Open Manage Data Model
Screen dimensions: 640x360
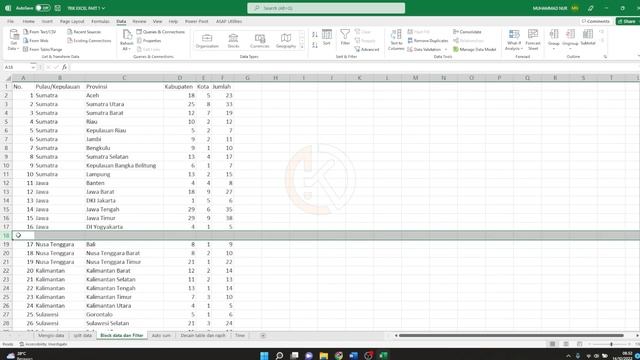pos(474,49)
